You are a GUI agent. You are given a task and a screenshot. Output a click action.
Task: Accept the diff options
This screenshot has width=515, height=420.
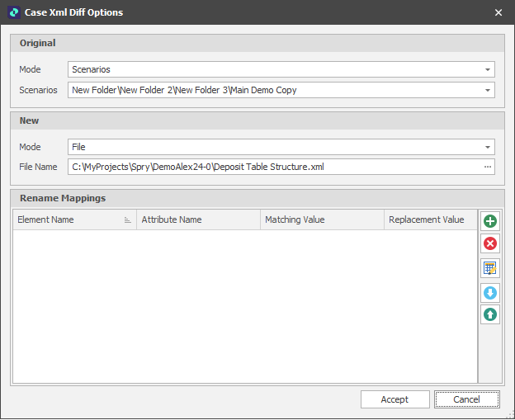click(395, 399)
